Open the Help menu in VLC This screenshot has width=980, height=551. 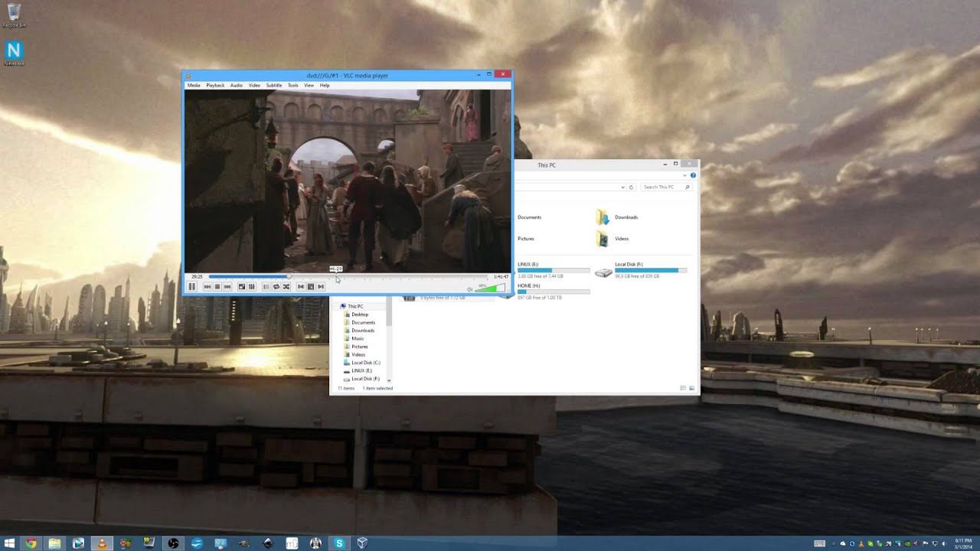pos(325,85)
